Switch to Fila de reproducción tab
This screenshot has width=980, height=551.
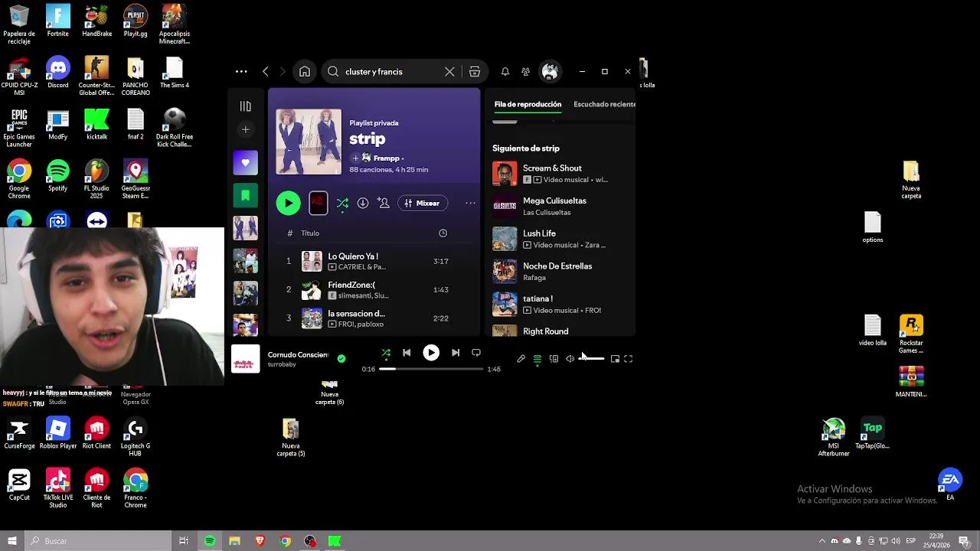[528, 104]
